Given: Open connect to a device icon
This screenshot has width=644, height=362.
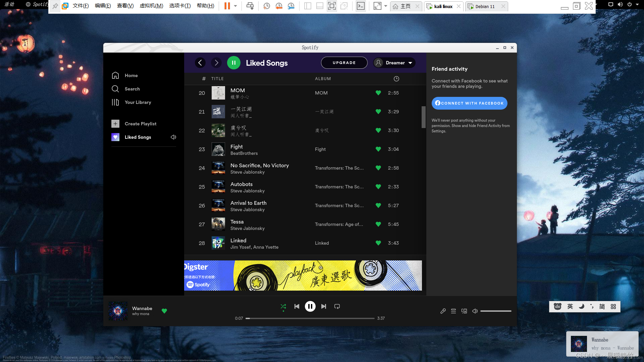Looking at the screenshot, I should [x=464, y=311].
